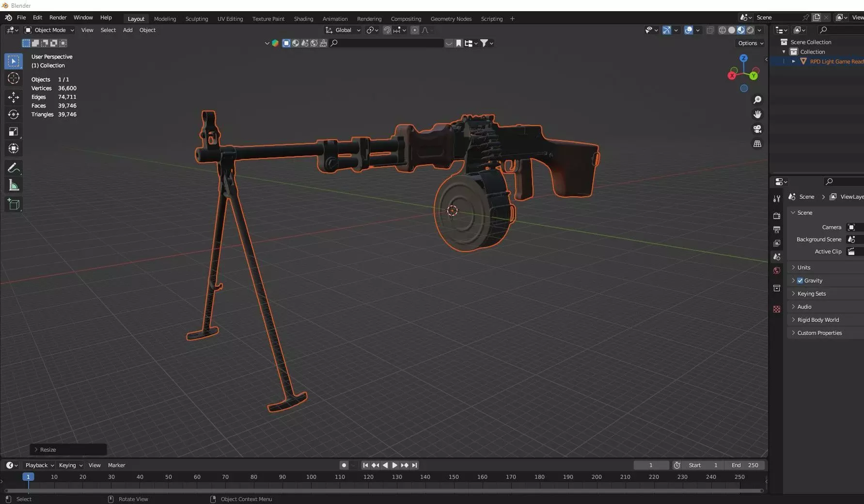Choose the Move tool
Viewport: 864px width, 504px height.
14,97
